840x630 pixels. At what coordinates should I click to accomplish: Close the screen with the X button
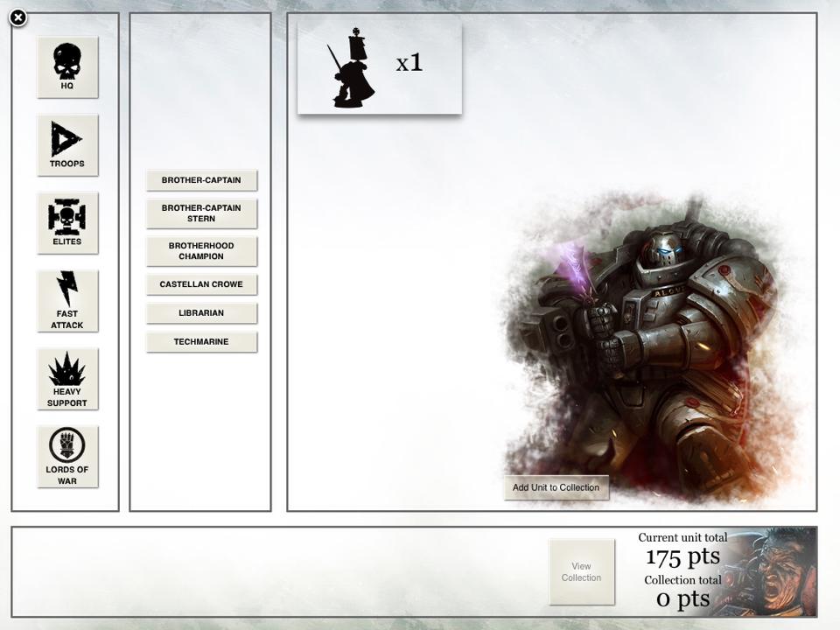point(18,17)
